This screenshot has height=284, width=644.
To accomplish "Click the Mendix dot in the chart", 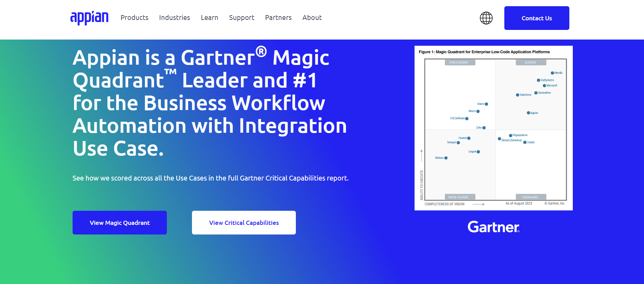I will click(x=552, y=73).
